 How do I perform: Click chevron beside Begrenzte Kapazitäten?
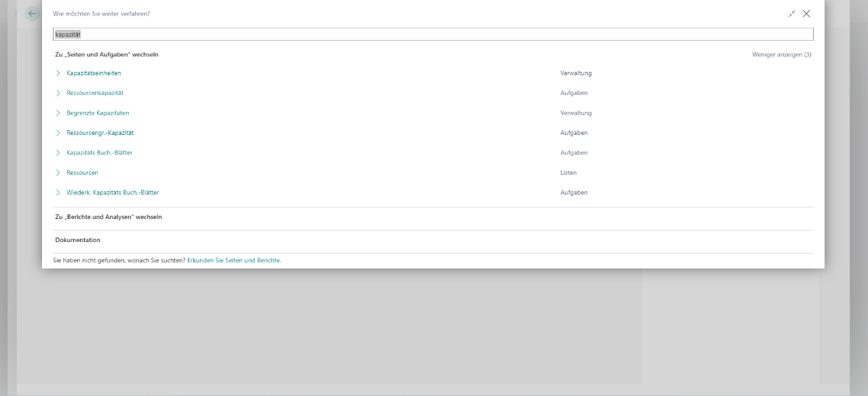58,113
